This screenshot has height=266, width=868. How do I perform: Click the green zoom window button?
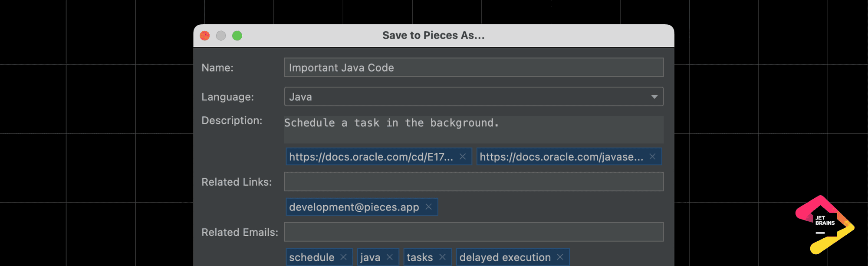(237, 36)
